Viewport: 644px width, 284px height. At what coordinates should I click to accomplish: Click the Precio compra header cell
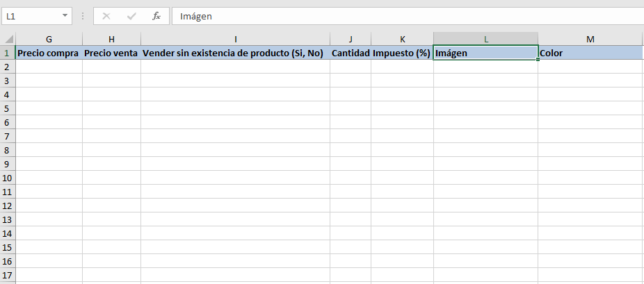pyautogui.click(x=49, y=53)
